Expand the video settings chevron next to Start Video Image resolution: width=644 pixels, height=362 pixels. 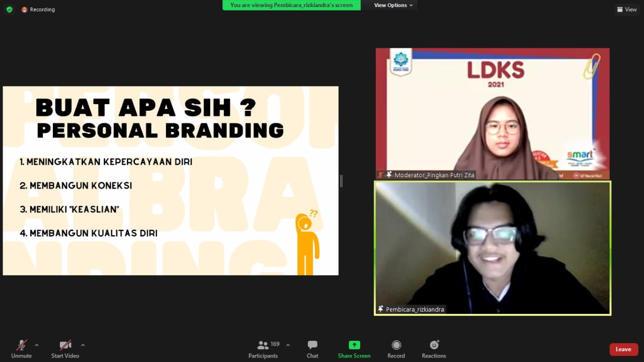[83, 345]
